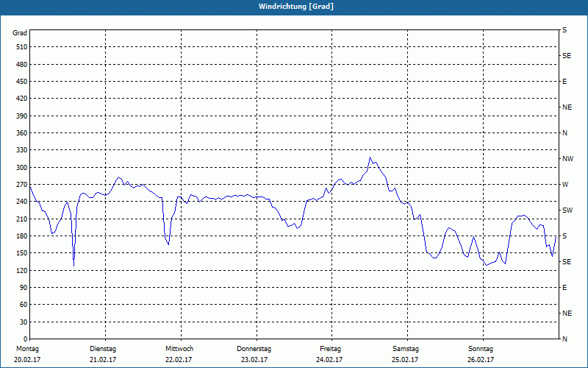Click the 180 value on the left axis

click(x=22, y=236)
